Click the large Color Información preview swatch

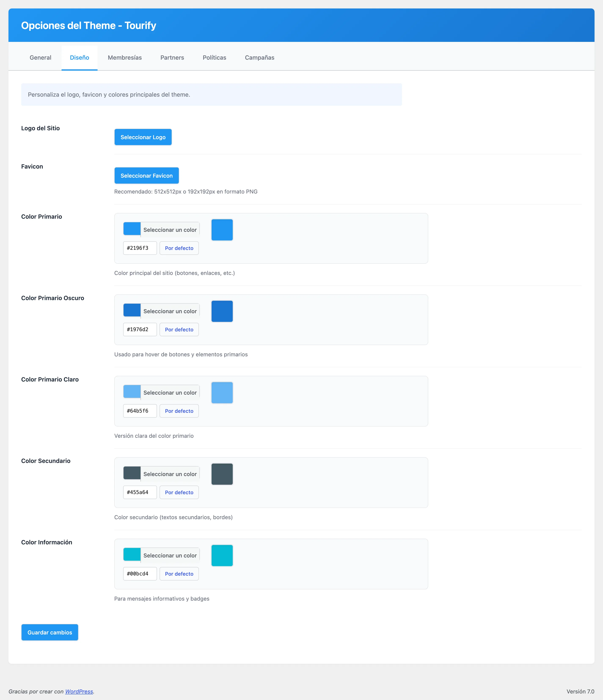(x=222, y=555)
